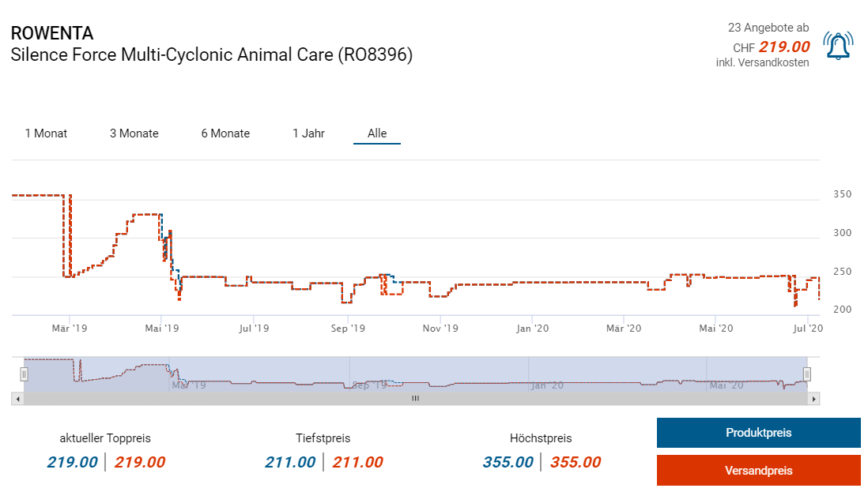This screenshot has width=868, height=492.
Task: Open the 23 Angebote offers text
Action: pos(768,28)
